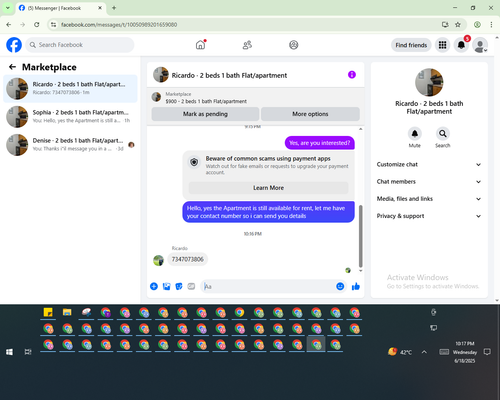Open a new browser tab
This screenshot has width=500, height=400.
pyautogui.click(x=114, y=8)
